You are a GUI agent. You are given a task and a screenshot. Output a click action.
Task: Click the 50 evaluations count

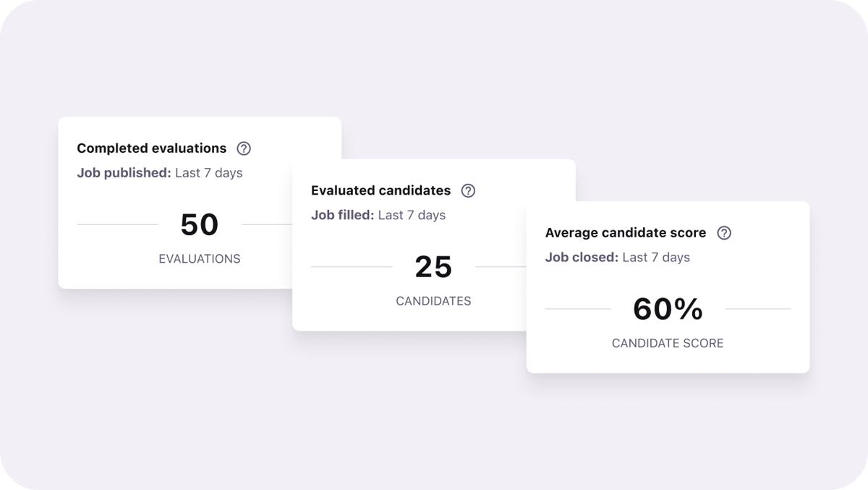(200, 225)
